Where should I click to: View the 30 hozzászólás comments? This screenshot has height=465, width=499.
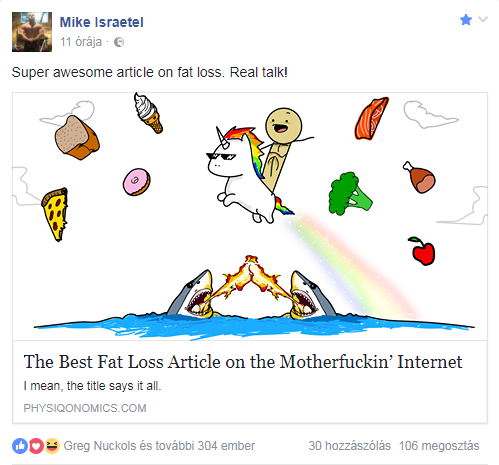[x=349, y=446]
